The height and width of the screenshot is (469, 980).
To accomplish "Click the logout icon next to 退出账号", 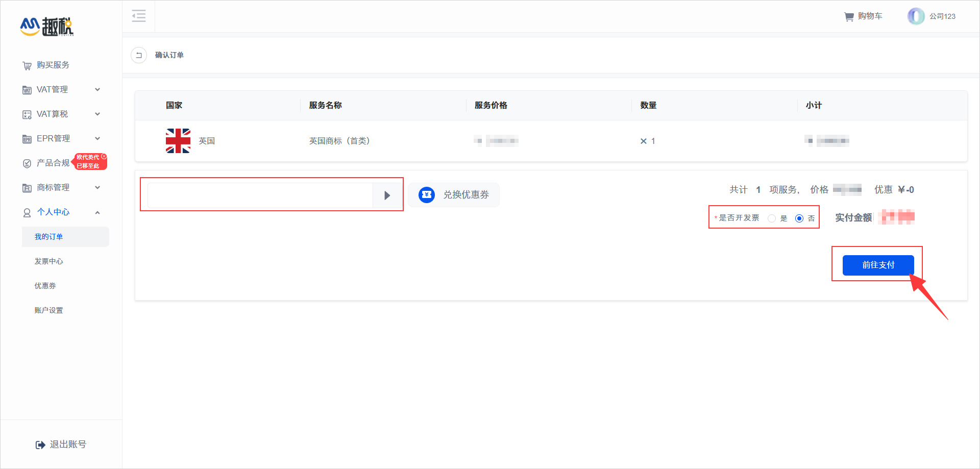I will coord(40,444).
